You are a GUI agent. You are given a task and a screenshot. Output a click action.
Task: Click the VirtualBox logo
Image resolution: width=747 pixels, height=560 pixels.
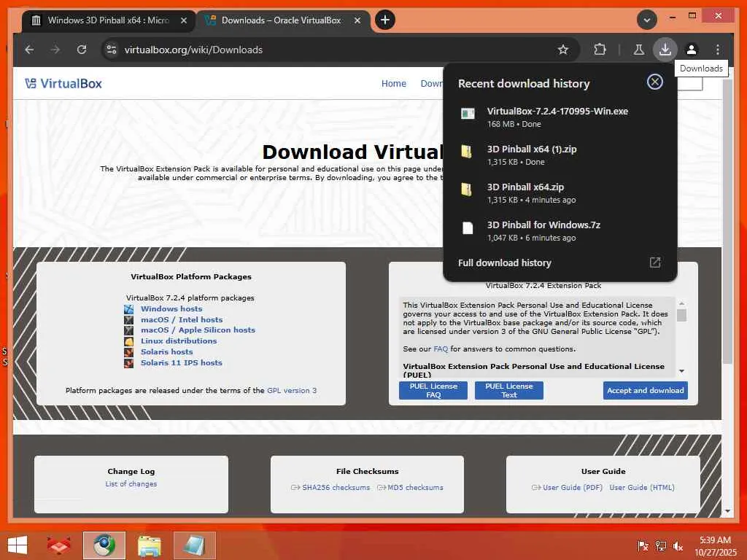[63, 83]
